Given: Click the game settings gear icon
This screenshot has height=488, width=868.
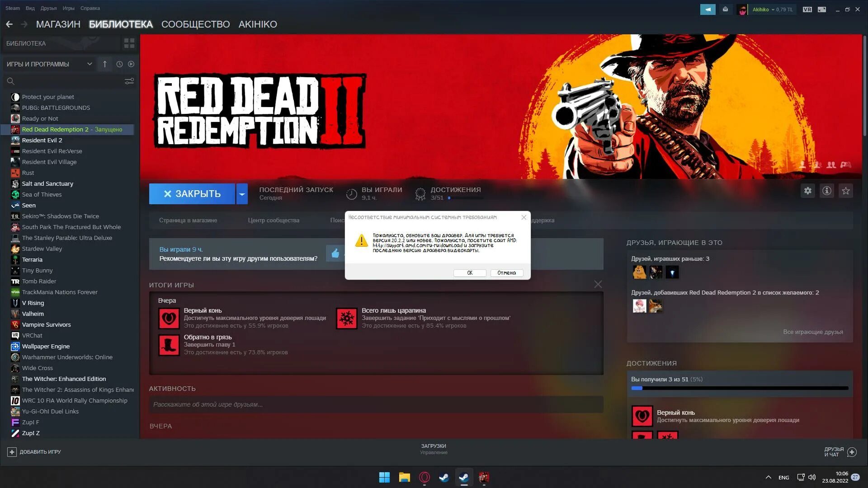Looking at the screenshot, I should (x=807, y=191).
